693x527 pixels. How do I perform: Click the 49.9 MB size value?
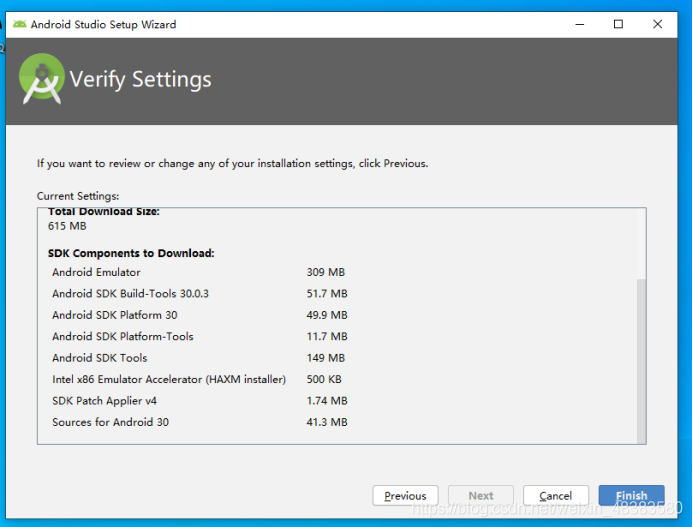click(x=327, y=315)
